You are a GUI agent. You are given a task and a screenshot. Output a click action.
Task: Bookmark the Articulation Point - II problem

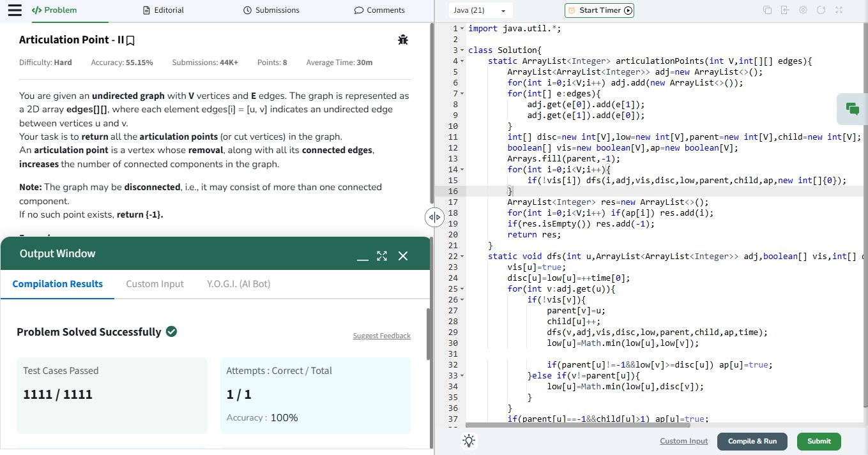click(x=130, y=40)
